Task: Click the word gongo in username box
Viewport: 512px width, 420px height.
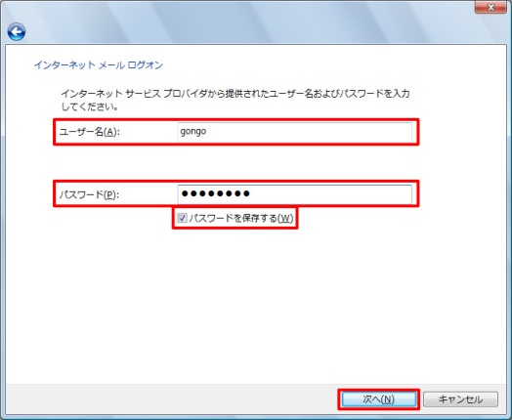Action: point(193,132)
